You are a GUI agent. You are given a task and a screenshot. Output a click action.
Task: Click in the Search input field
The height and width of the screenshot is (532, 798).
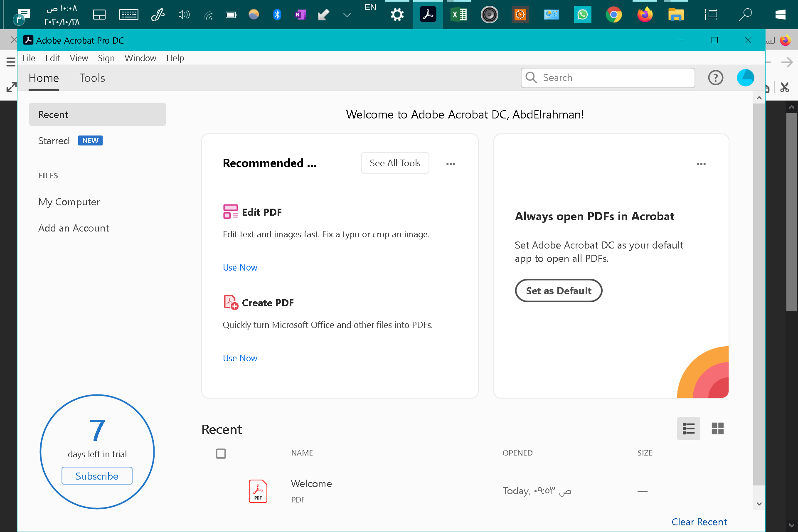point(608,78)
